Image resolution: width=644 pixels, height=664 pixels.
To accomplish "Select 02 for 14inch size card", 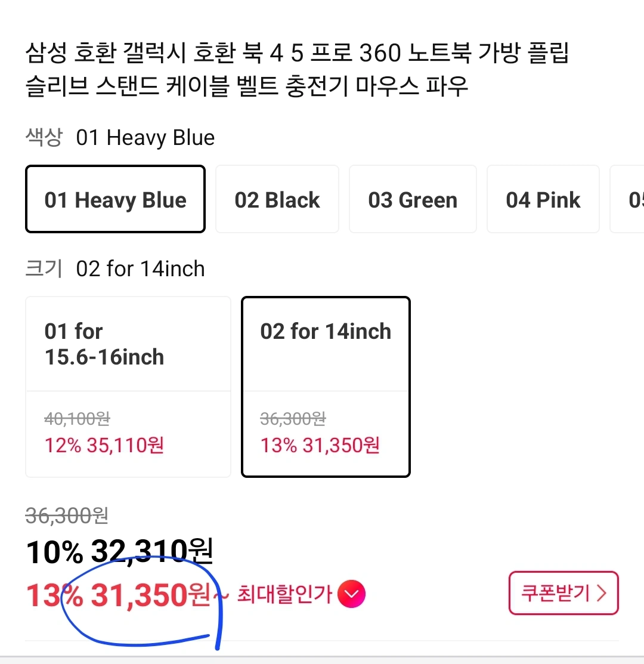I will (326, 387).
